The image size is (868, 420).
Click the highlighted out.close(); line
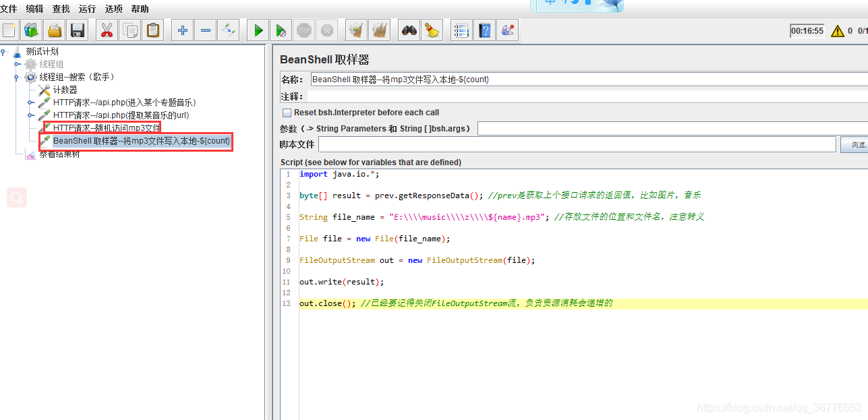click(456, 303)
